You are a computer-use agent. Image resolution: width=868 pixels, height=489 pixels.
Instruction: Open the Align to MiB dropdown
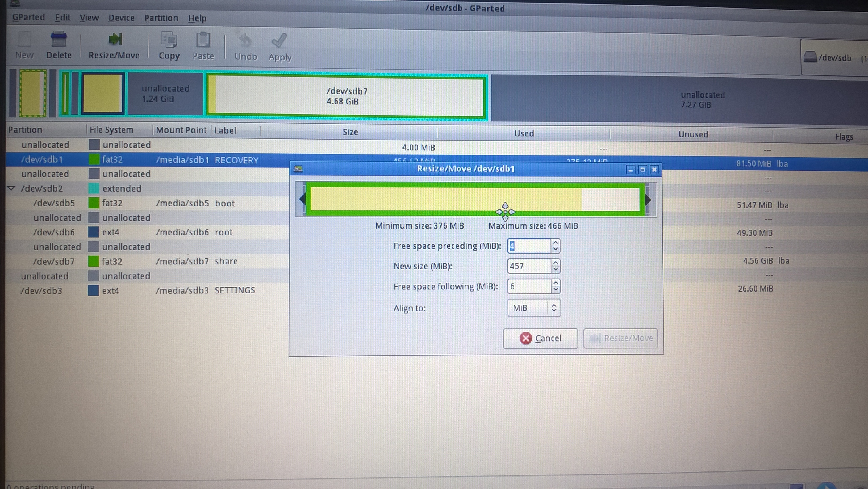pos(534,308)
